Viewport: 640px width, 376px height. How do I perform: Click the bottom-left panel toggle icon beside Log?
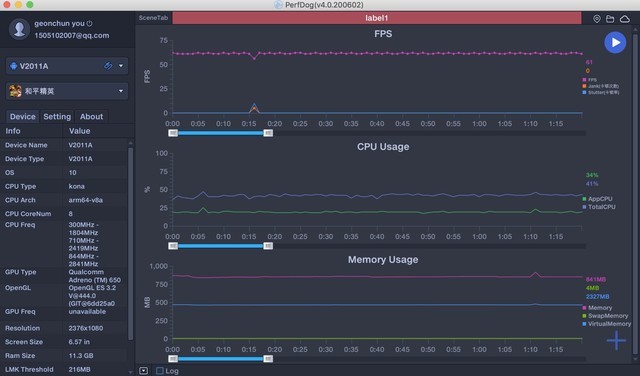click(143, 371)
